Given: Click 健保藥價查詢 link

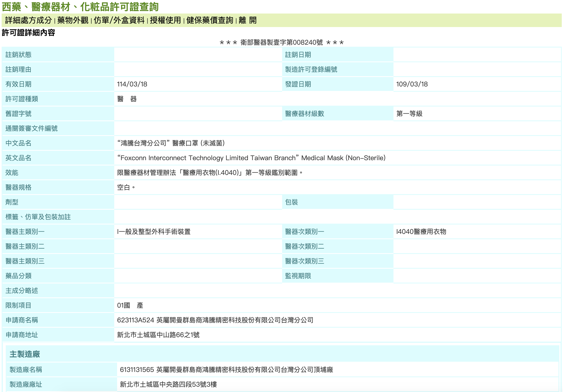Looking at the screenshot, I should click(210, 20).
